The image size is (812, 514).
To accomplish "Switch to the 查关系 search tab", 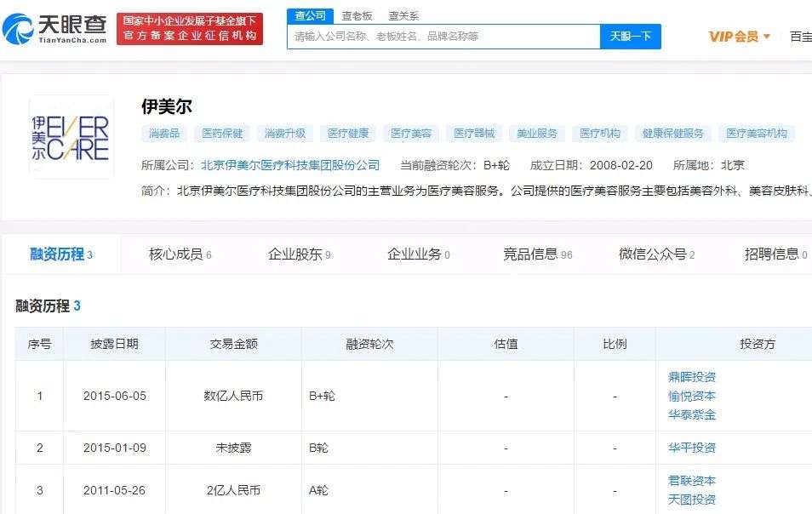I will [403, 16].
